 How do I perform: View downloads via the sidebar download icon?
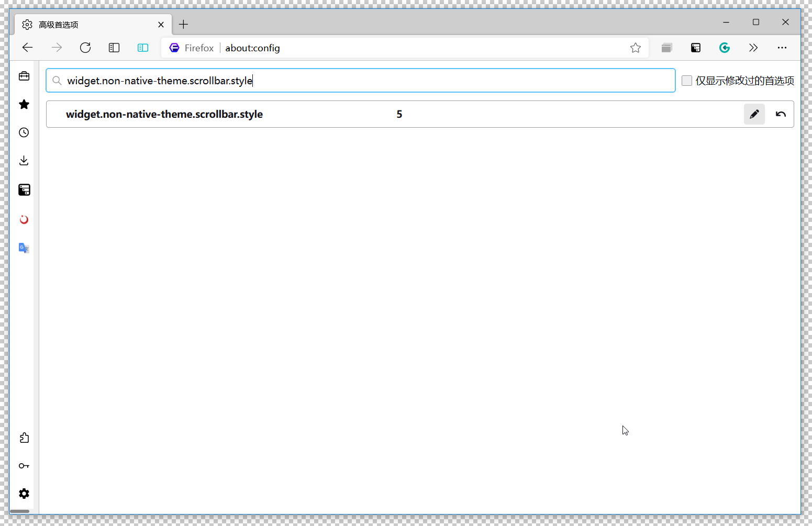coord(24,160)
